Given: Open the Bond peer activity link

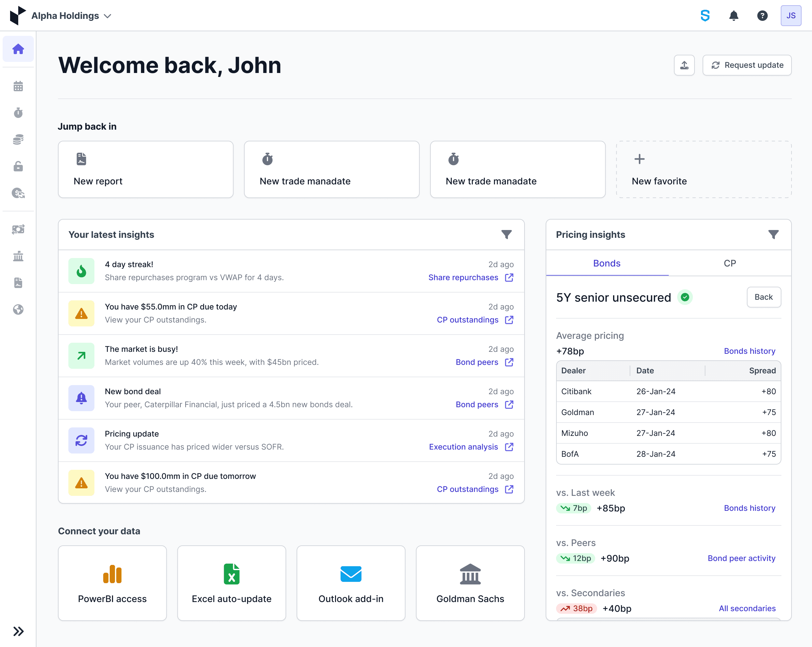Looking at the screenshot, I should pos(741,558).
